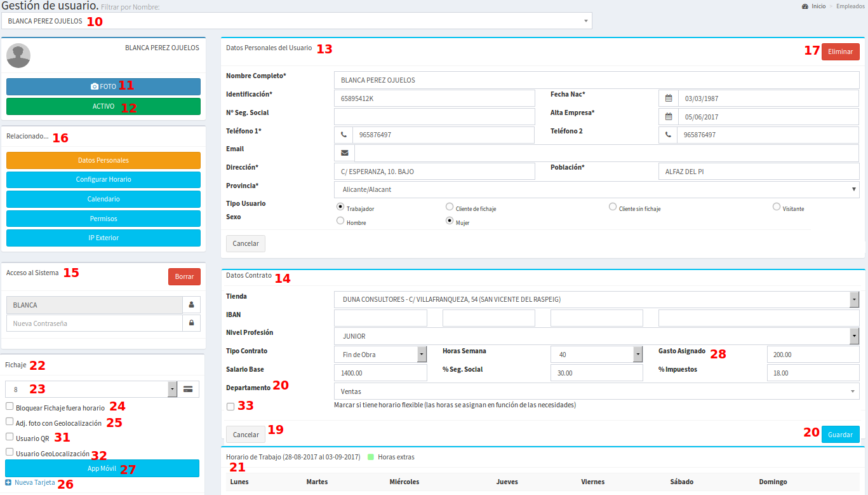Click the App Móvil button

click(x=102, y=468)
